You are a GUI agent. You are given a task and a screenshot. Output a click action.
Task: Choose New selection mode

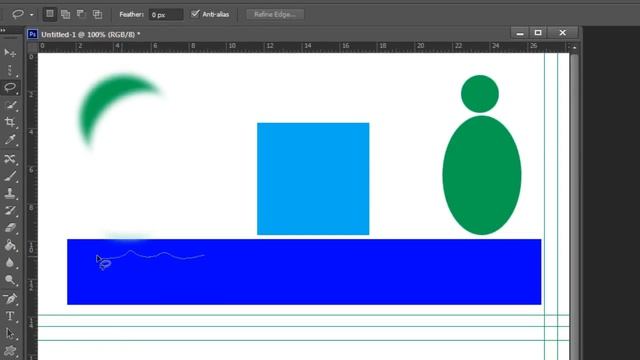pyautogui.click(x=50, y=14)
